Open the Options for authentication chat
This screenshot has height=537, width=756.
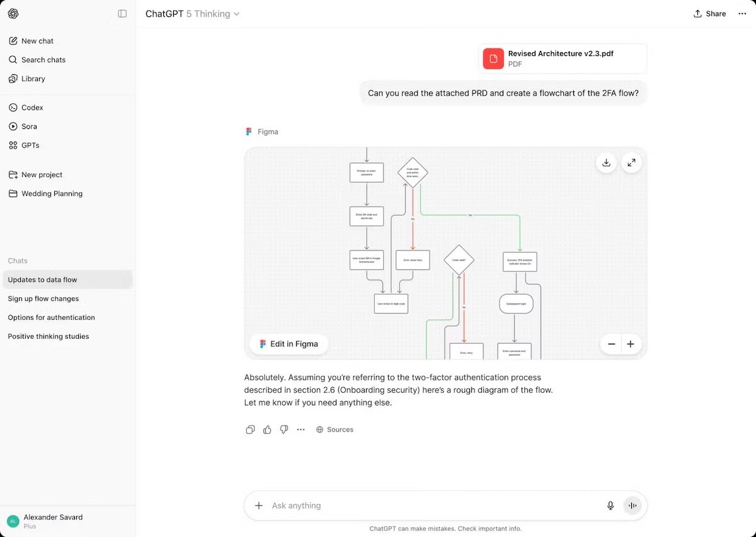51,317
